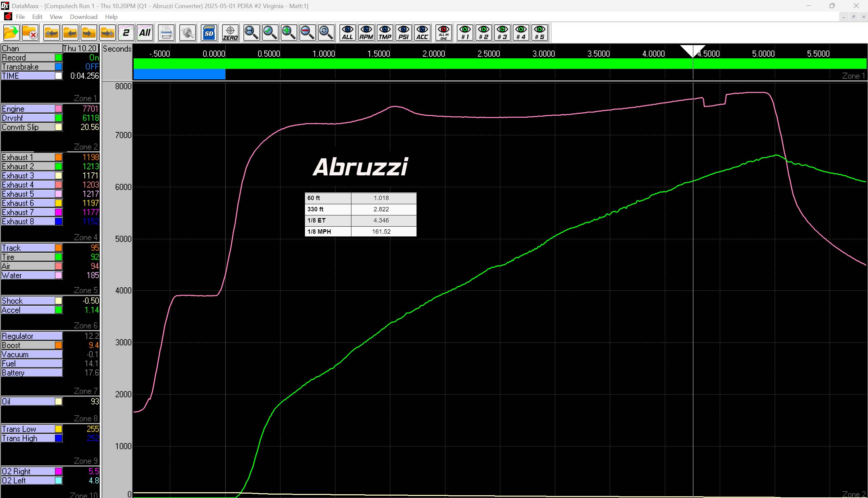Toggle the ACC channel group eye
Viewport: 868px width, 498px height.
422,33
